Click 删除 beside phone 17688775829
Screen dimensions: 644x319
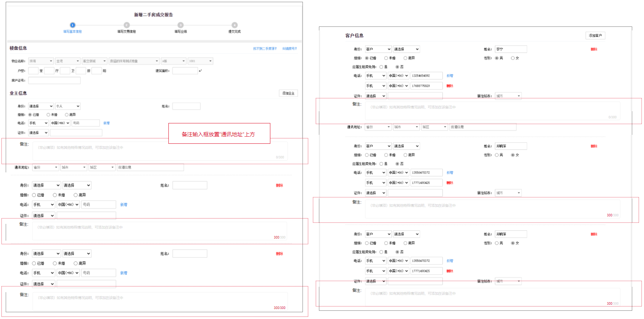pyautogui.click(x=450, y=86)
